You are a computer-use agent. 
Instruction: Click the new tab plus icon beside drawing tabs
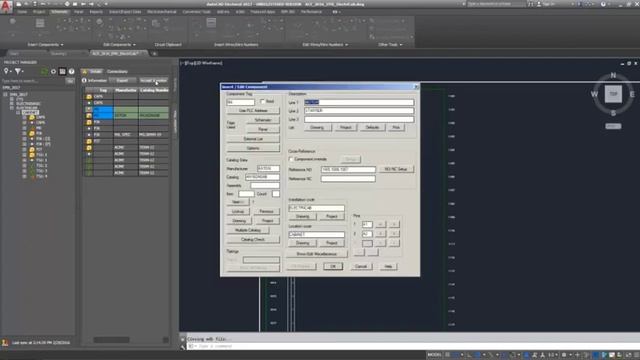[x=154, y=53]
